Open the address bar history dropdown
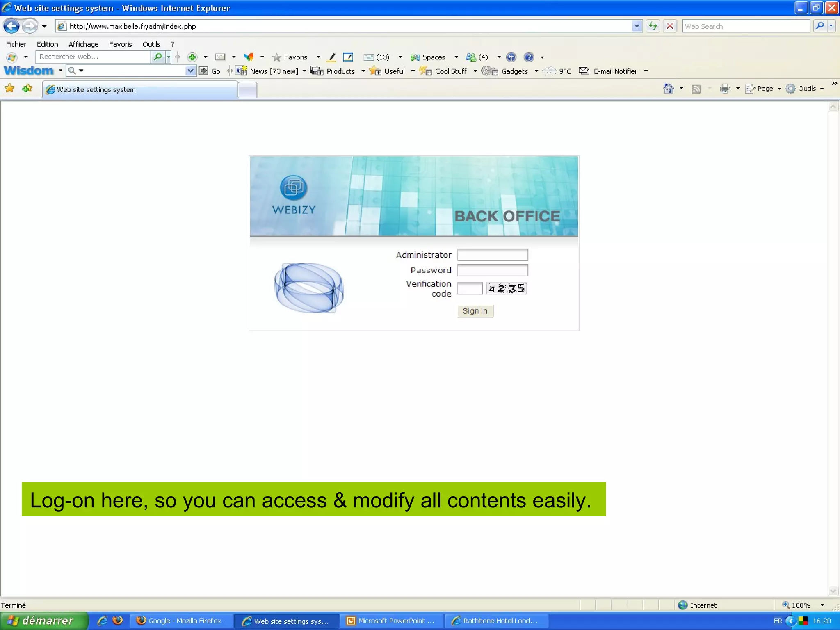Image resolution: width=840 pixels, height=630 pixels. coord(637,26)
